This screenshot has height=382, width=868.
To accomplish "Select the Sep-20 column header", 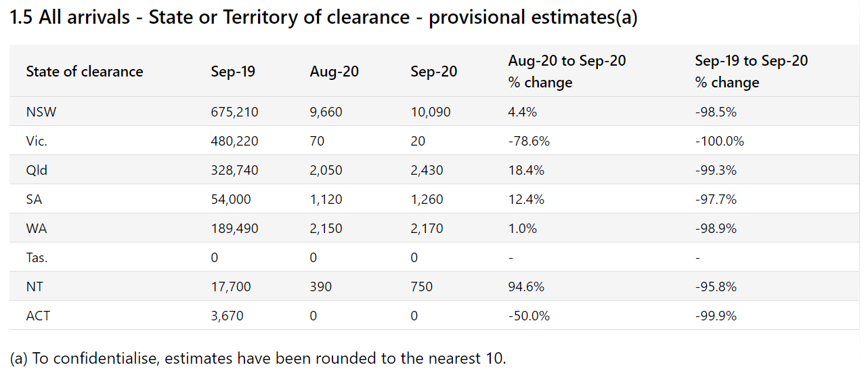I will tap(434, 72).
